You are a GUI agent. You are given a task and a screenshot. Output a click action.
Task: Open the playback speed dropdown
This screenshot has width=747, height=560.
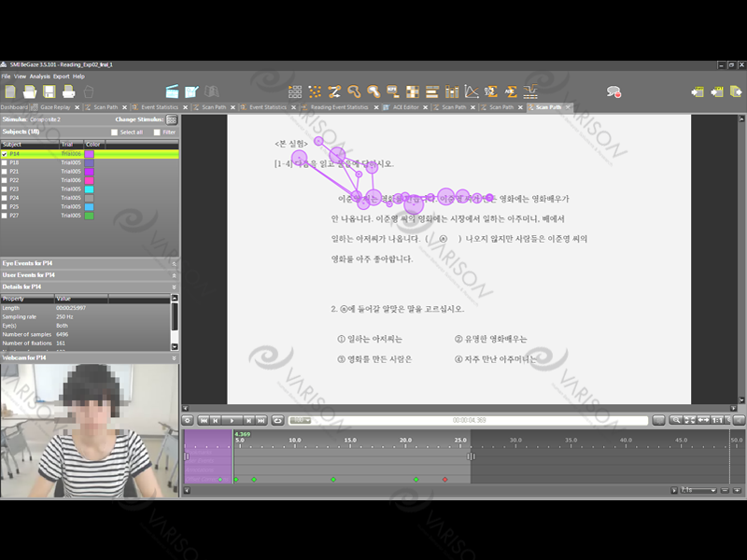300,421
